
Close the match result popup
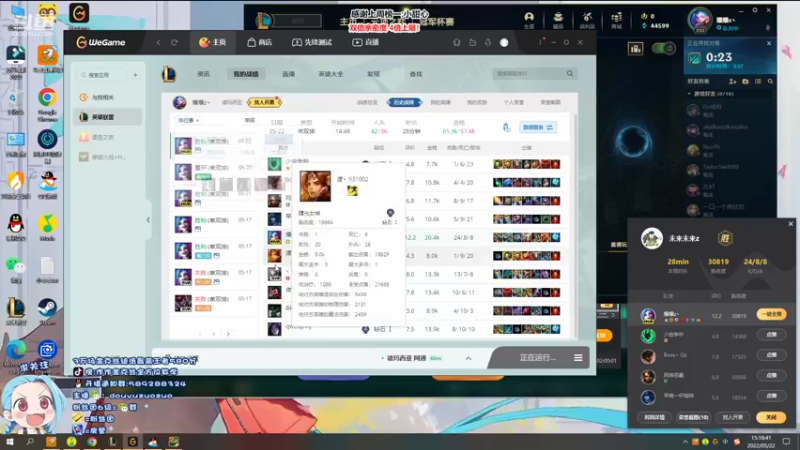[791, 223]
